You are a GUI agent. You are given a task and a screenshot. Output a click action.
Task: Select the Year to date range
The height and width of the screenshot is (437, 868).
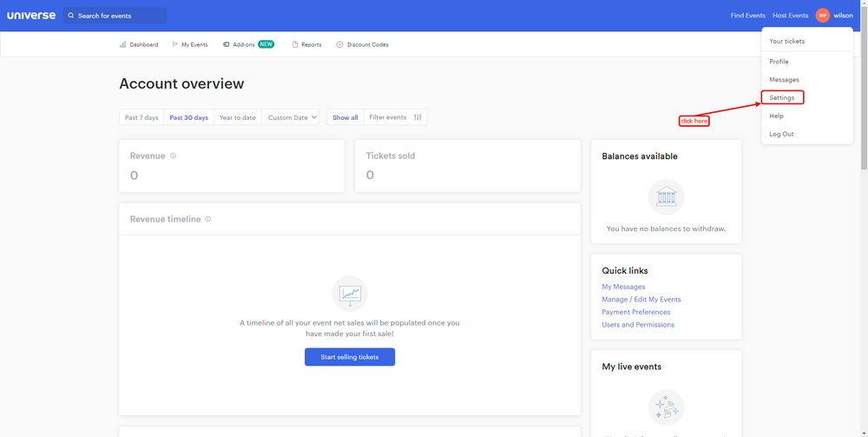[238, 117]
